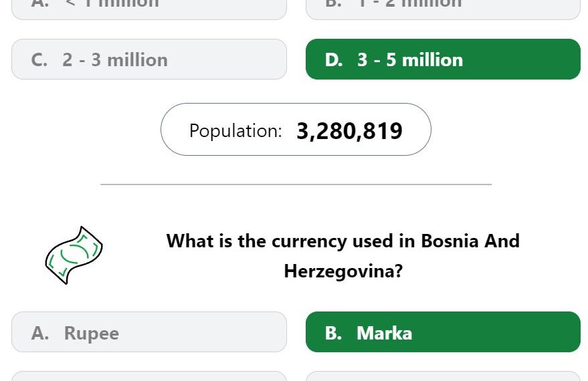This screenshot has height=381, width=588.
Task: Choose the 'A. Rupee' answer option
Action: click(x=149, y=332)
